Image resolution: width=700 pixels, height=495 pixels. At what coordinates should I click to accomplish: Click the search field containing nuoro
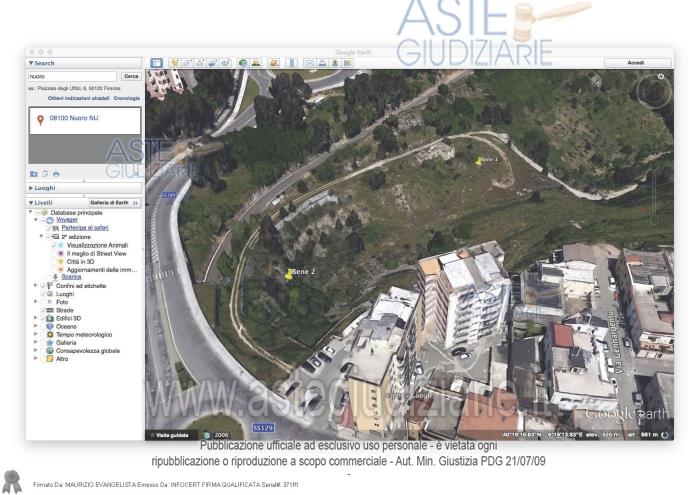pyautogui.click(x=72, y=76)
